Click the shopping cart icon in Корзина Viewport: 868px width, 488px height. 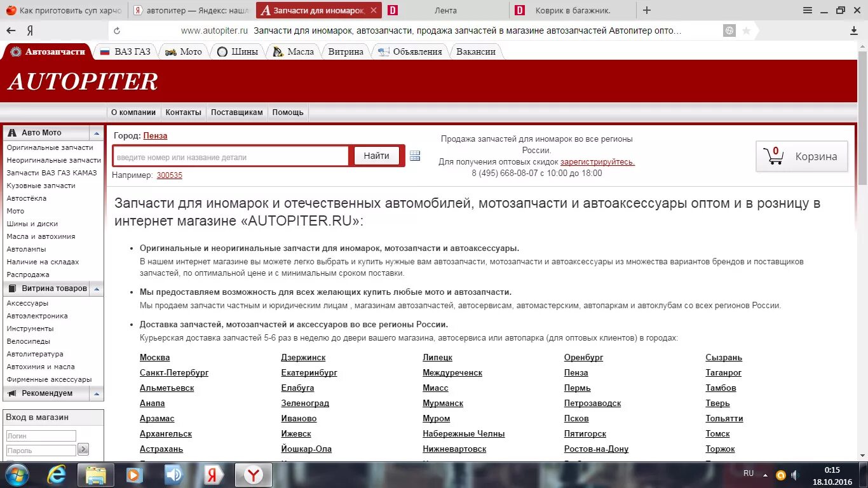(x=773, y=156)
